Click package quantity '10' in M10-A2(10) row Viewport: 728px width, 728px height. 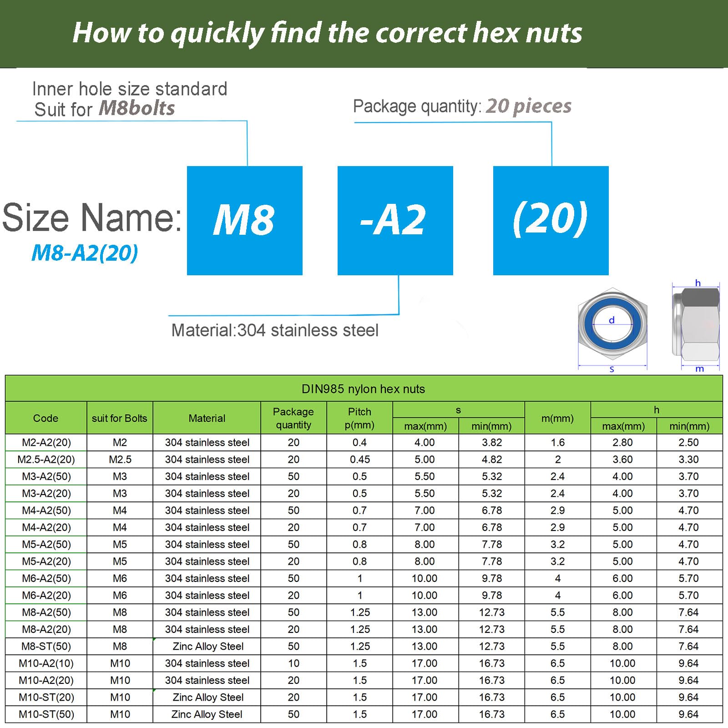(293, 663)
